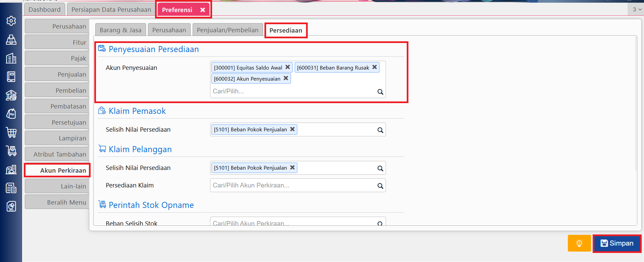
Task: Remove the Equitas Saldo Awal account tag
Action: 288,67
